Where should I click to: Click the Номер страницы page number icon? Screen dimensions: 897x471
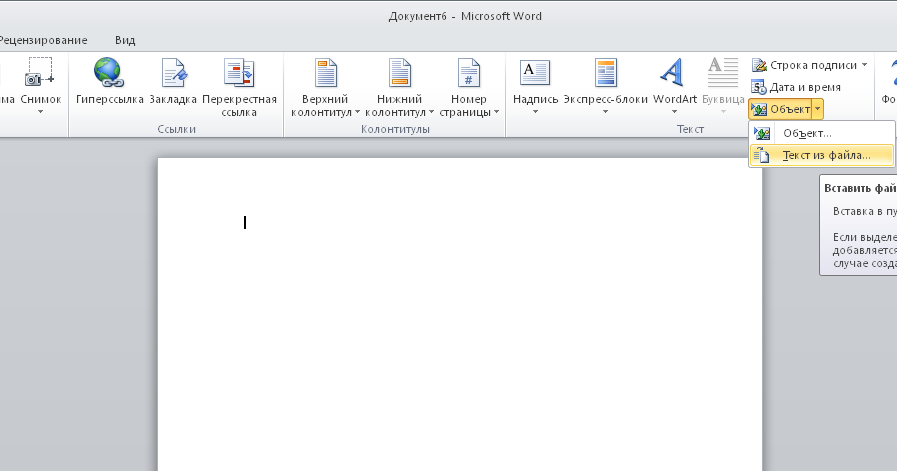pyautogui.click(x=469, y=73)
